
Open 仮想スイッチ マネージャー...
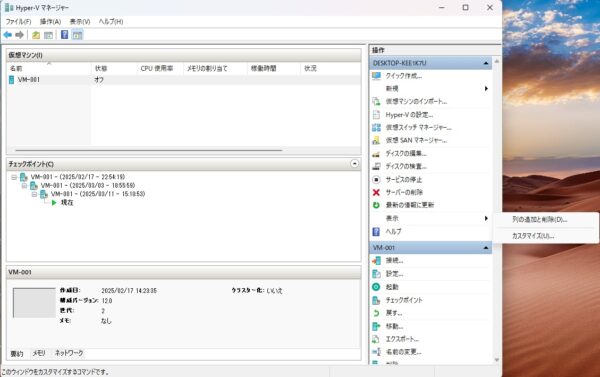pos(419,127)
